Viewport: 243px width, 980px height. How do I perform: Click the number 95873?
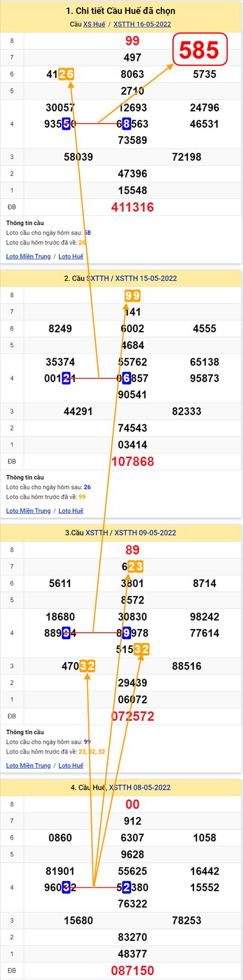205,379
